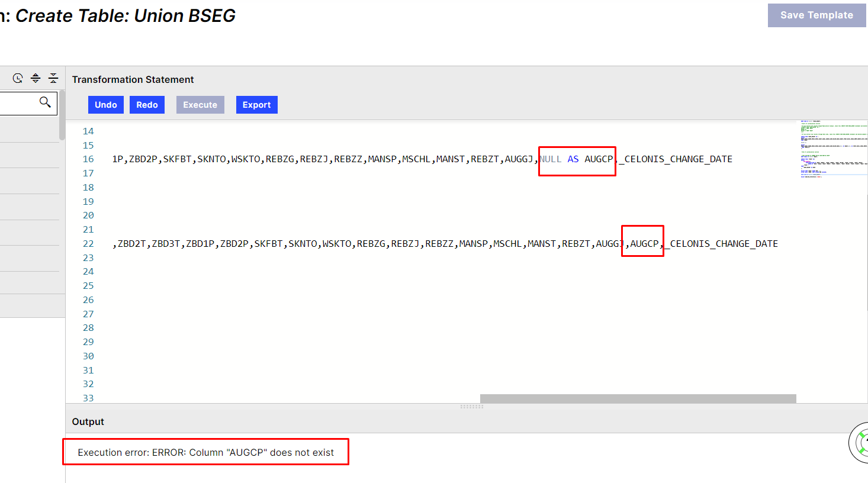The width and height of the screenshot is (868, 483).
Task: Click MANSP on line 16
Action: click(x=382, y=159)
